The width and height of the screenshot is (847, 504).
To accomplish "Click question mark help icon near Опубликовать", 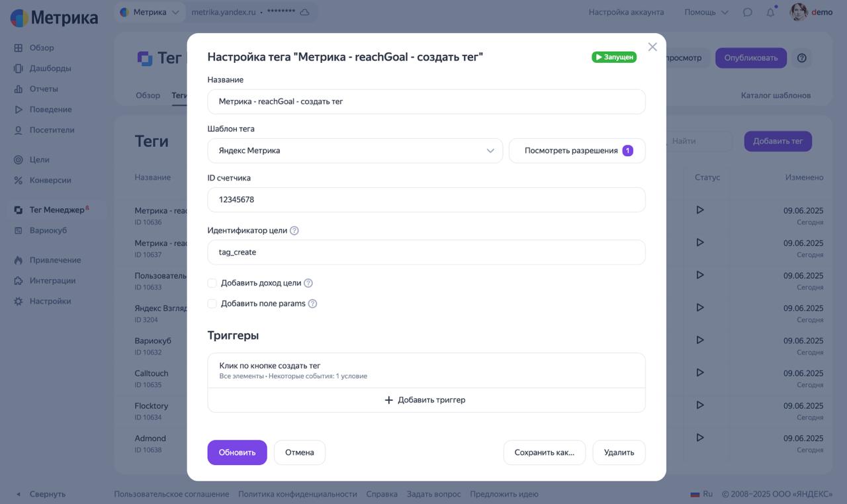I will [802, 58].
